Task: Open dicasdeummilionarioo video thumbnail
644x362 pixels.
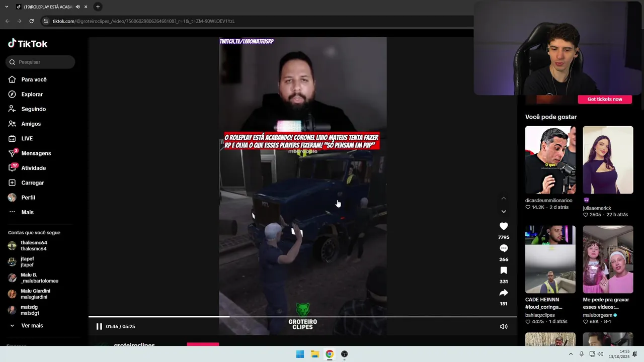Action: [x=550, y=160]
